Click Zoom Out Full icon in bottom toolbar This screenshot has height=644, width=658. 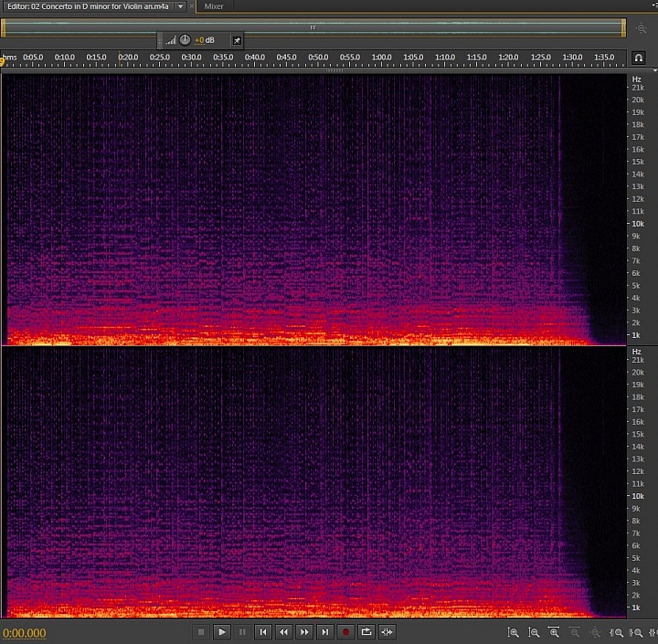[x=595, y=632]
